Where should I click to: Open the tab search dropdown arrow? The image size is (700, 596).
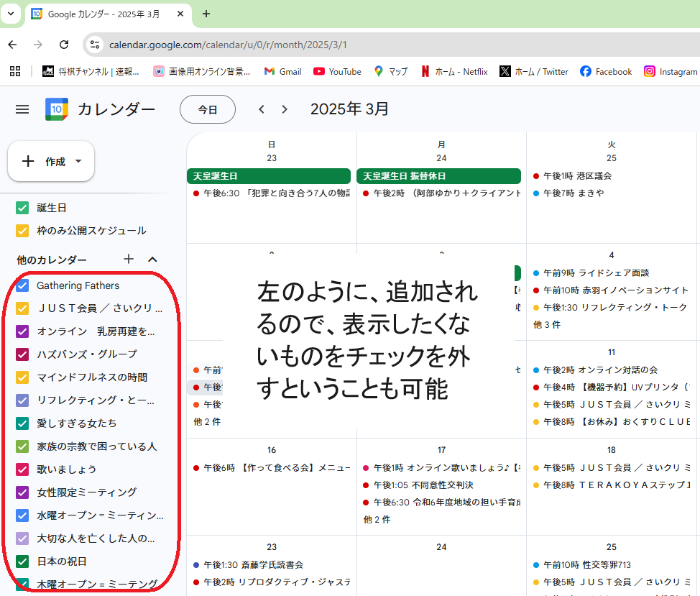[11, 14]
